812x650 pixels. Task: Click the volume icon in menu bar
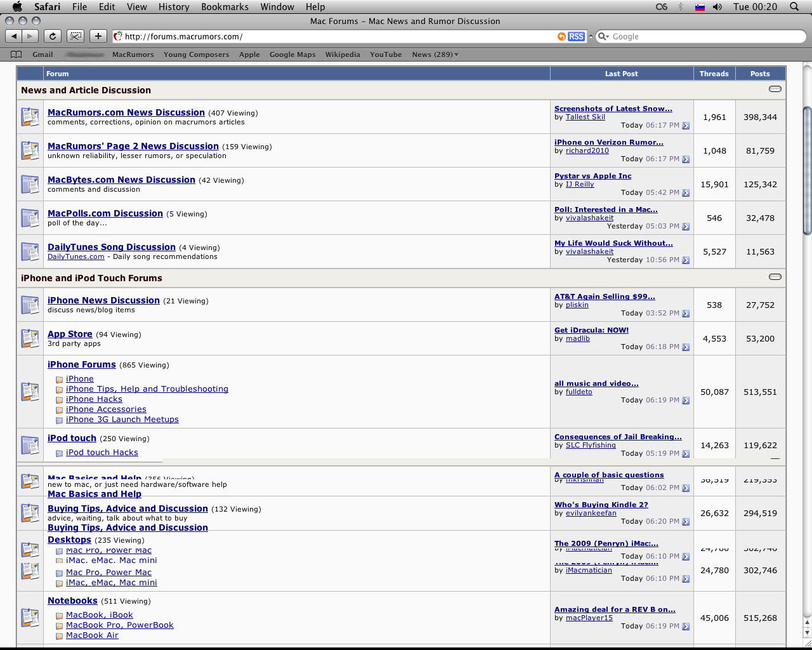point(717,7)
